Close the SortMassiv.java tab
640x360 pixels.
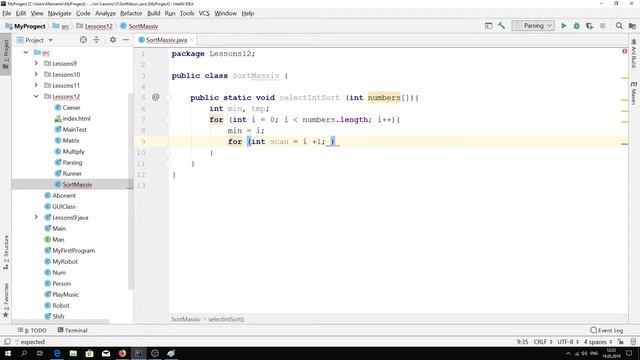191,40
